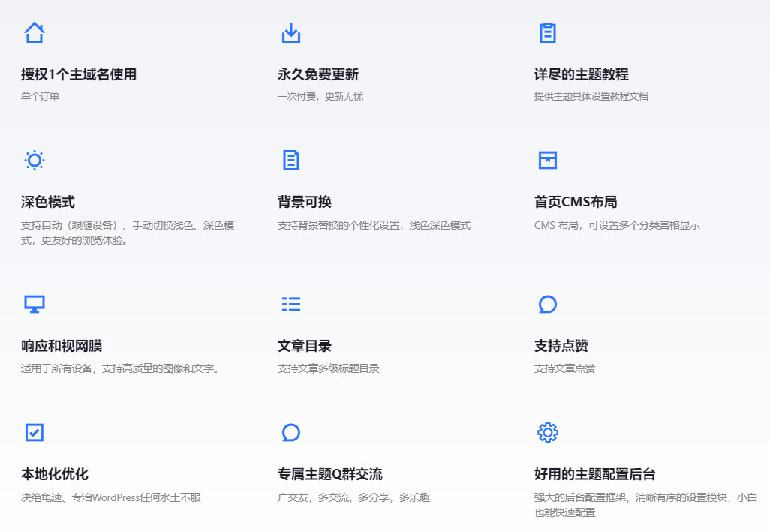Image resolution: width=770 pixels, height=532 pixels.
Task: Click the gear icon above 好用的主题配置后台
Action: (548, 432)
